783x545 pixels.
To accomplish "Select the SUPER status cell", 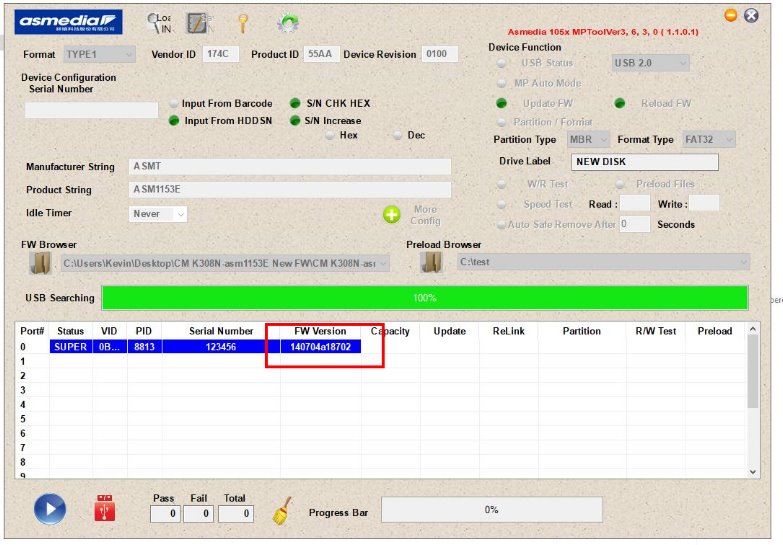I will (x=70, y=347).
